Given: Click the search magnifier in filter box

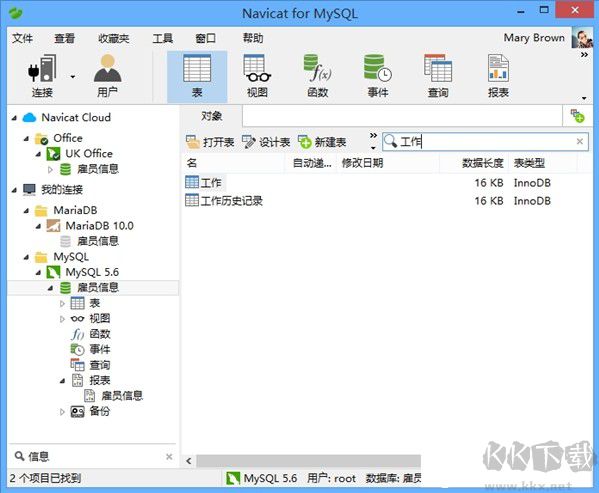Looking at the screenshot, I should (x=390, y=142).
